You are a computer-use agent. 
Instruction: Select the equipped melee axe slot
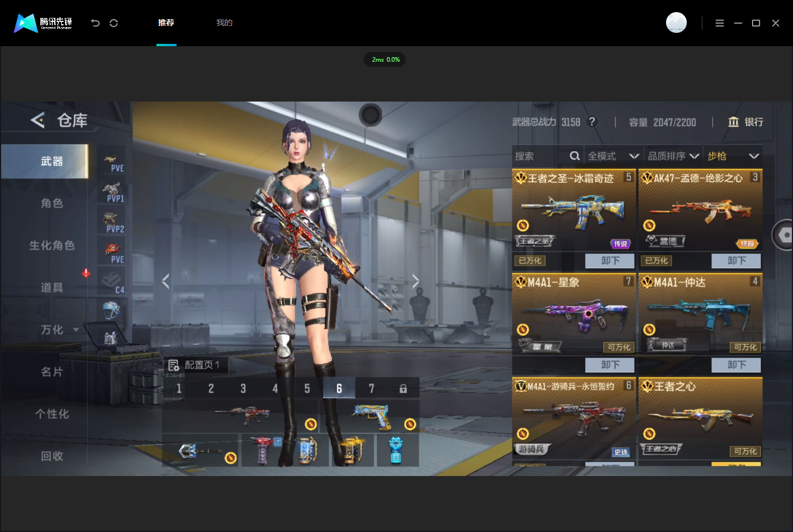point(201,450)
